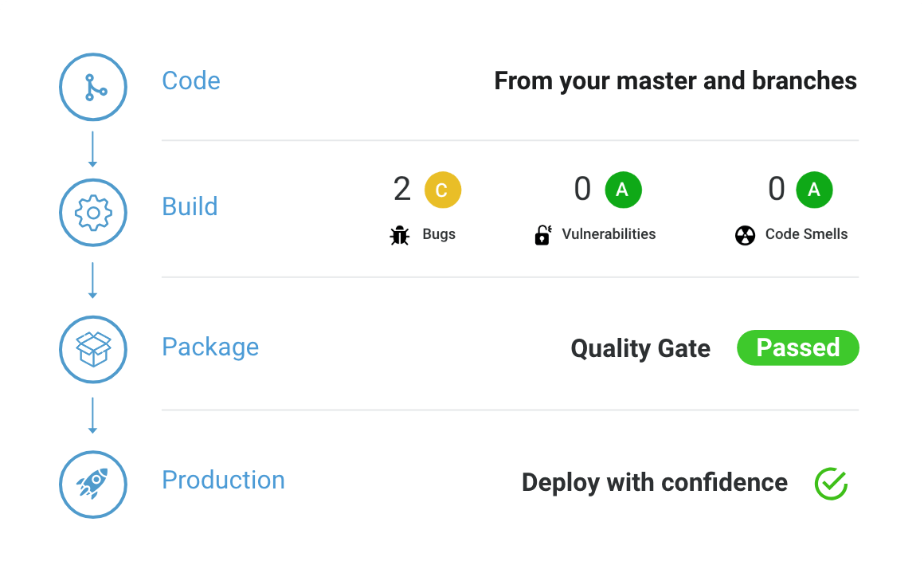
Task: Click the Quality Gate text
Action: 640,348
